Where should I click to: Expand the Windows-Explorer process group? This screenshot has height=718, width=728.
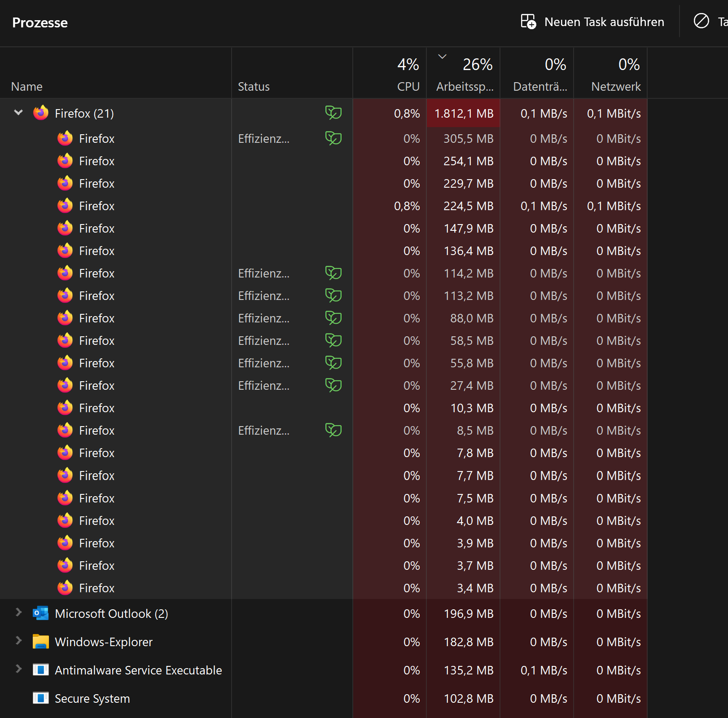(18, 640)
